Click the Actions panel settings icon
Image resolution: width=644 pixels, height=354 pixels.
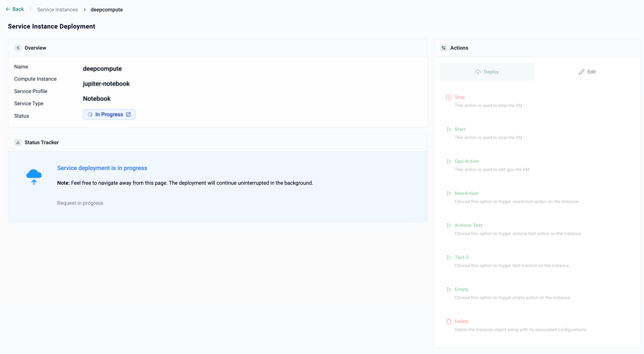pyautogui.click(x=444, y=48)
